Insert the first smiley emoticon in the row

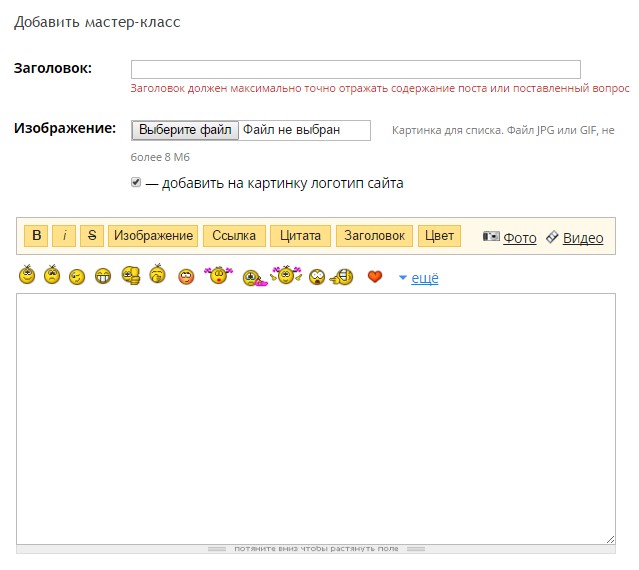point(27,276)
